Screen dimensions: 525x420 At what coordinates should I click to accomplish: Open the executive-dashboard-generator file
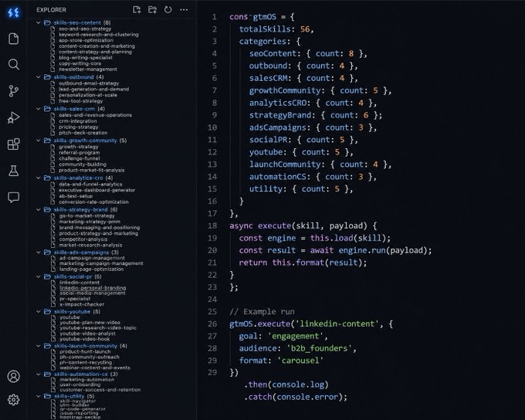[x=97, y=190]
